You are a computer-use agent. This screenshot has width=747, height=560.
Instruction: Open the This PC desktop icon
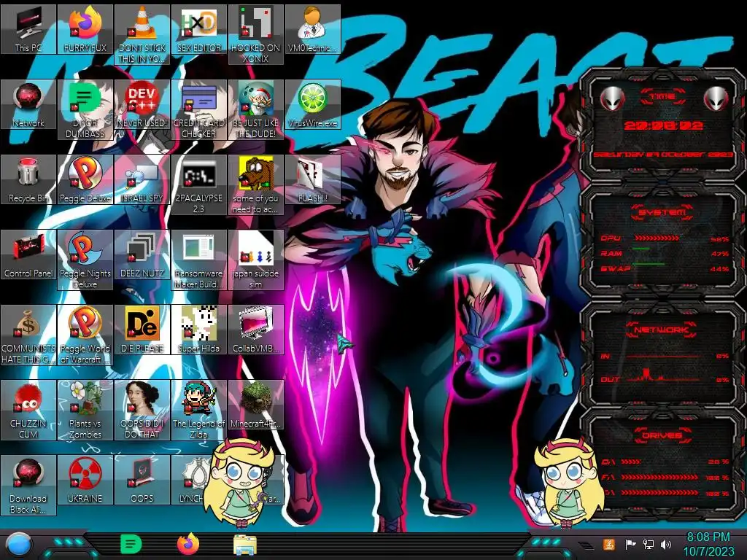(x=28, y=29)
